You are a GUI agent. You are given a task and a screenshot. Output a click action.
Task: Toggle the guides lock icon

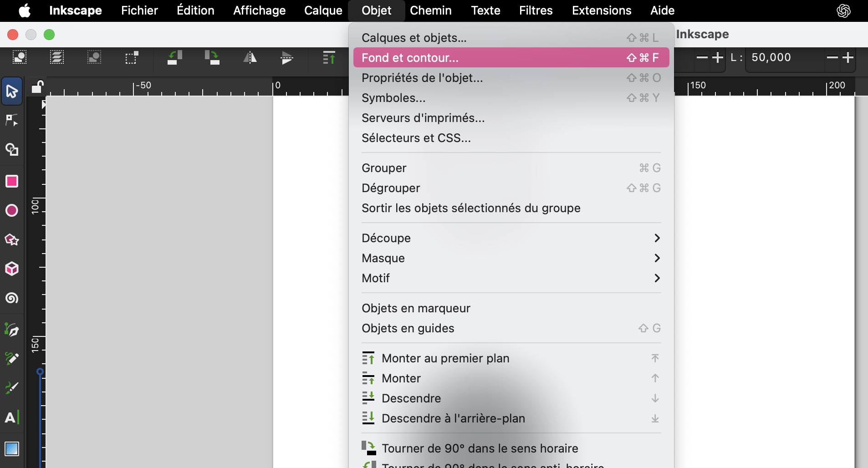click(37, 86)
